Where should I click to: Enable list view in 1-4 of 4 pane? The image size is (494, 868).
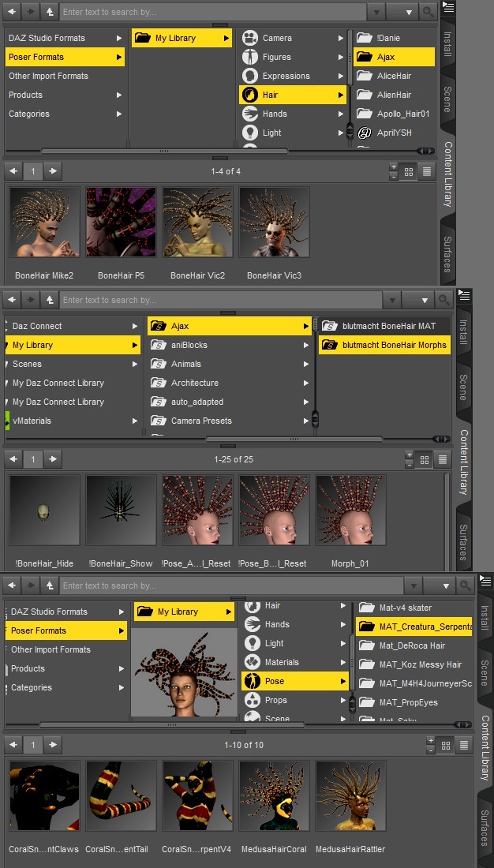[x=426, y=171]
